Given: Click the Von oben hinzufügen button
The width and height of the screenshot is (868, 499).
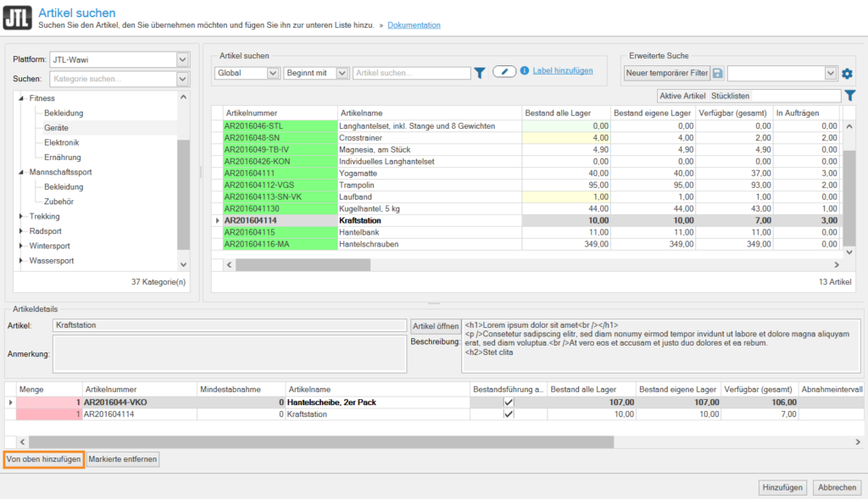Looking at the screenshot, I should 43,459.
